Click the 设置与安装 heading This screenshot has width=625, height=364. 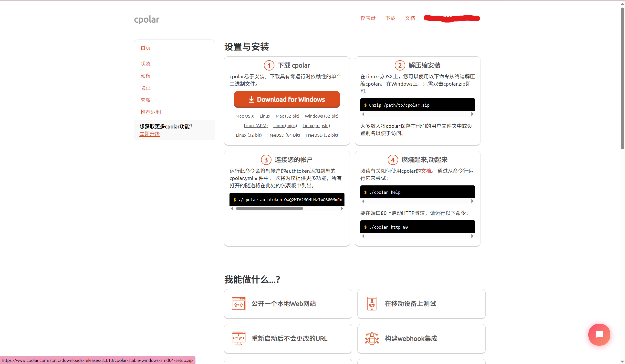click(x=247, y=47)
